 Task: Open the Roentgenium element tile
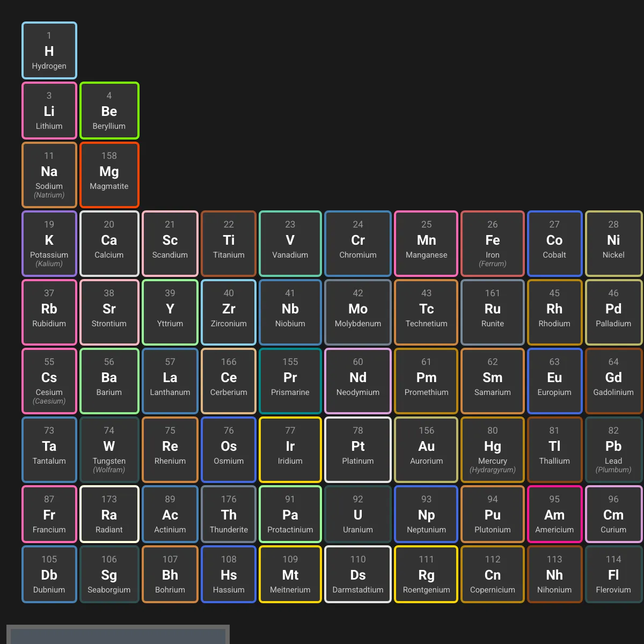pyautogui.click(x=427, y=574)
